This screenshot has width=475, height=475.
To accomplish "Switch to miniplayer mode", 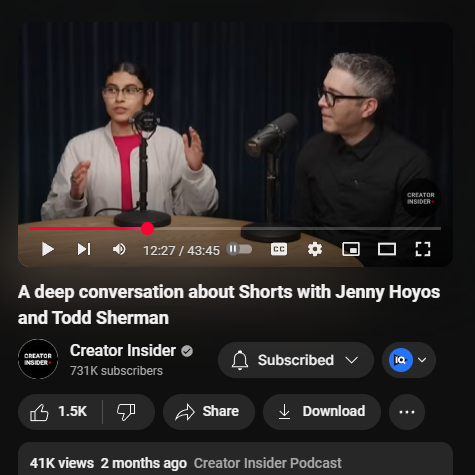I will pos(351,249).
